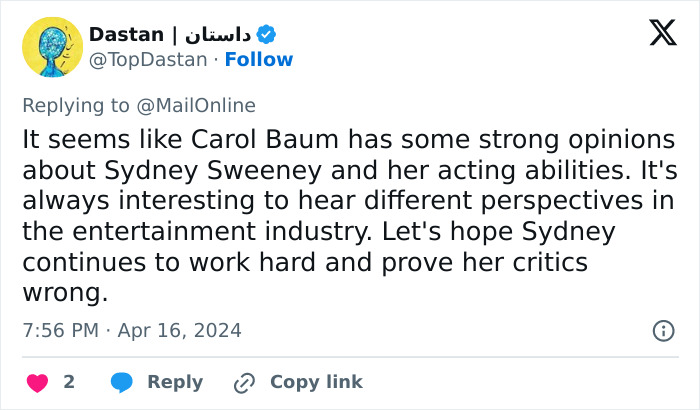Click the reply speech bubble icon

[x=122, y=382]
